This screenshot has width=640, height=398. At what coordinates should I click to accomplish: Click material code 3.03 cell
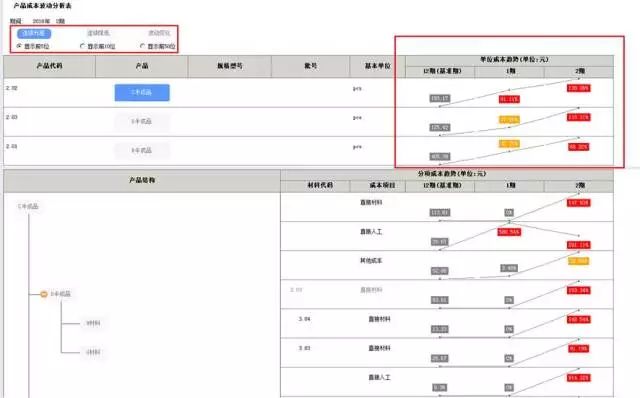pyautogui.click(x=304, y=348)
